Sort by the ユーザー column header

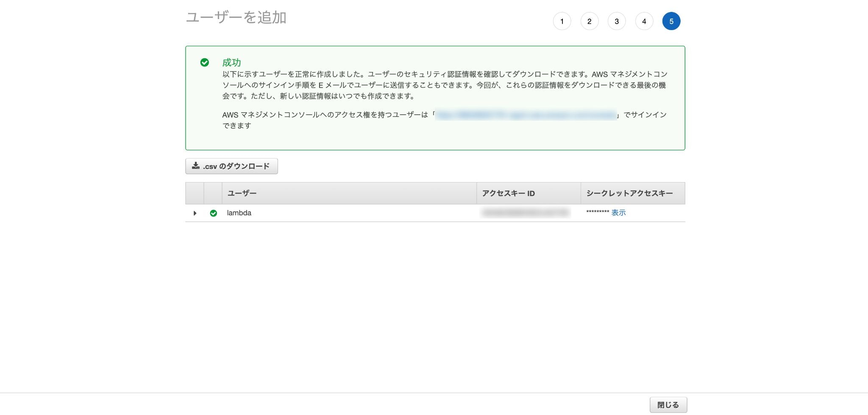coord(241,193)
